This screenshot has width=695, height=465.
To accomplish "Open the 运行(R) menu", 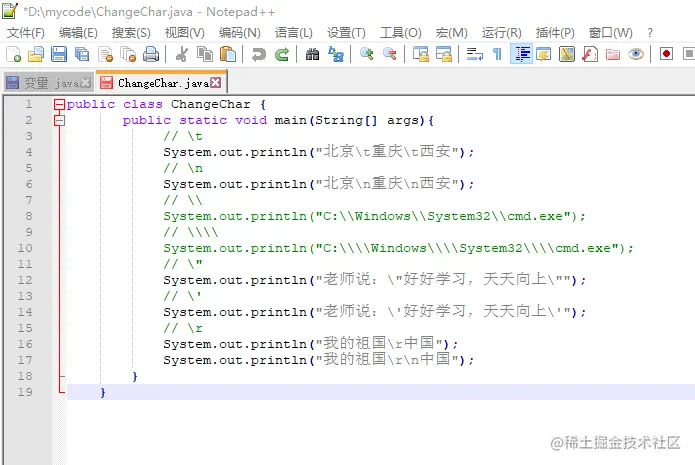I will [501, 32].
